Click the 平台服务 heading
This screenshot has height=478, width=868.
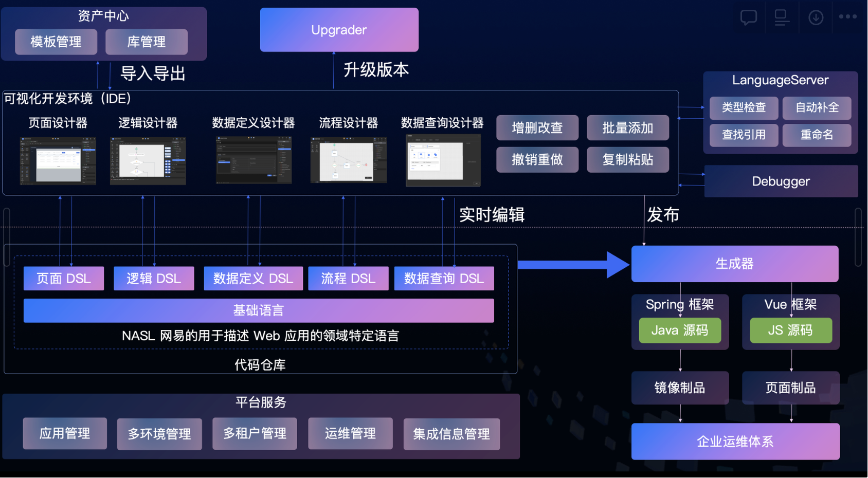pos(261,402)
